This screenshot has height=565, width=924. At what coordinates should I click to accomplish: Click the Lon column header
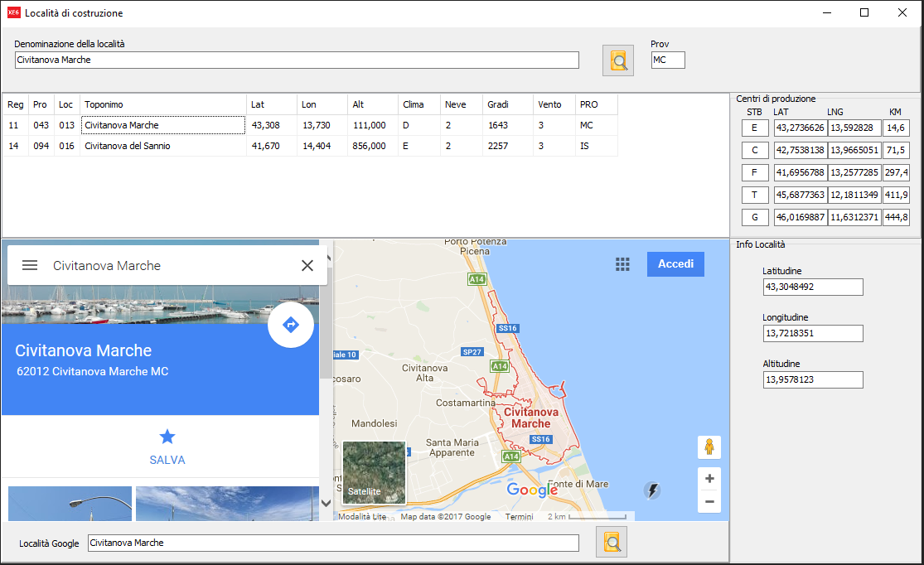tap(322, 104)
